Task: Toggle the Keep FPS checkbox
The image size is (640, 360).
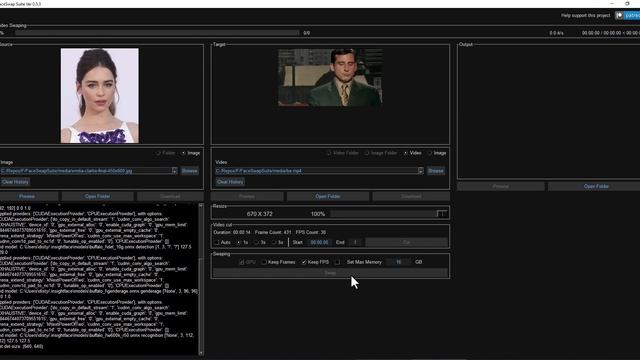Action: click(x=304, y=262)
